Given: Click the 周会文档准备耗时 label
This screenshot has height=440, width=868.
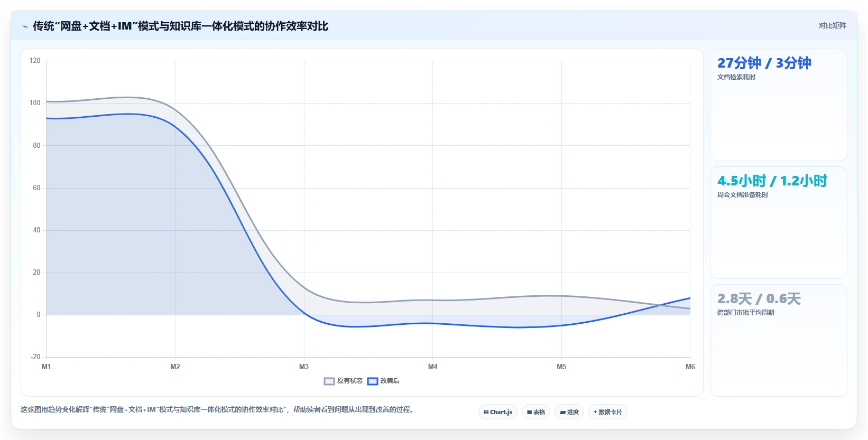Looking at the screenshot, I should 743,195.
